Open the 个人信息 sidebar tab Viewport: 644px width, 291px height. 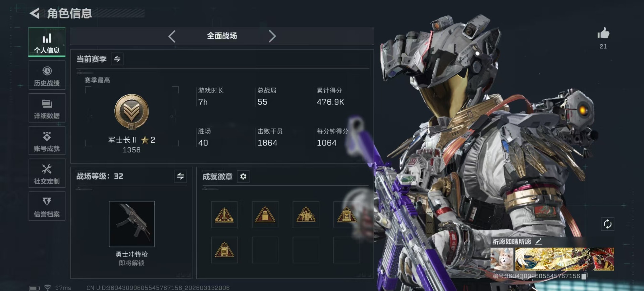point(47,42)
